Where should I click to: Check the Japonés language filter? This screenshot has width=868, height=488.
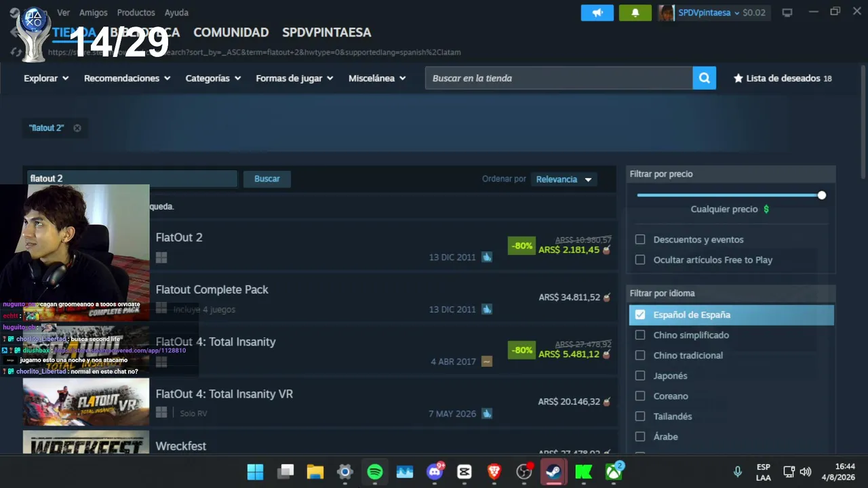coord(640,375)
